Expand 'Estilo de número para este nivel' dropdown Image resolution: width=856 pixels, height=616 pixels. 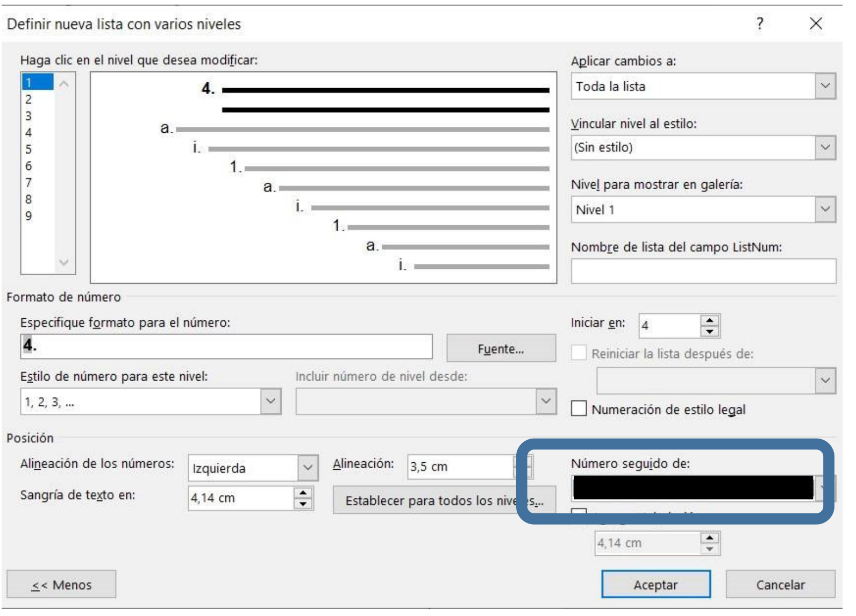270,402
